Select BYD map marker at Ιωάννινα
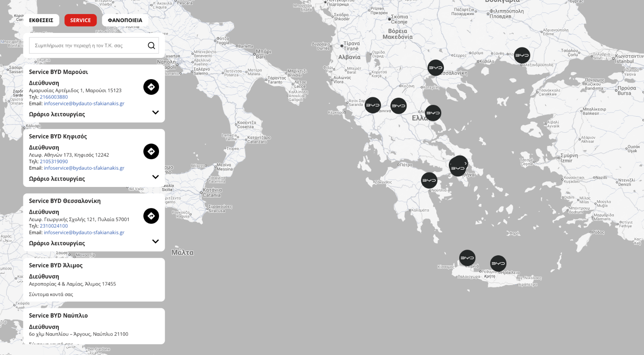 tap(398, 106)
